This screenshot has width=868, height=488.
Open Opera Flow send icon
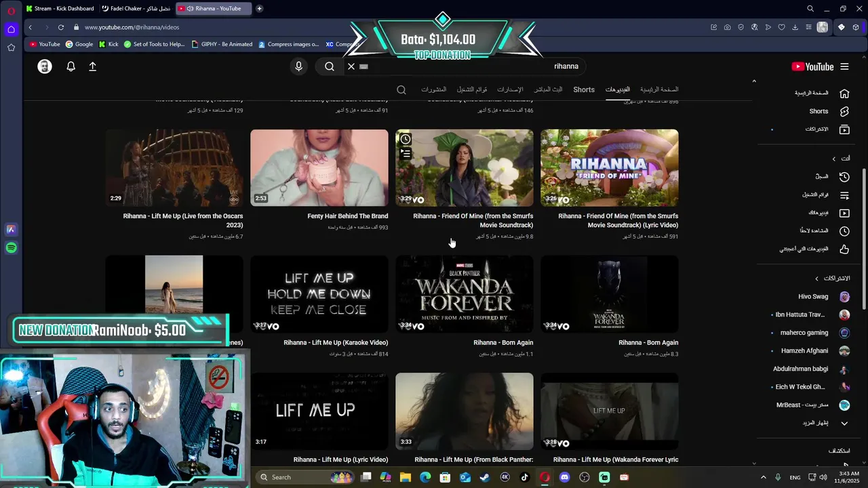(768, 27)
